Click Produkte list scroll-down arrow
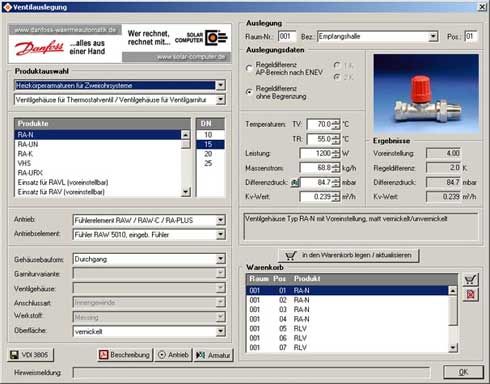Screen dimensions: 490x384 tap(186, 192)
